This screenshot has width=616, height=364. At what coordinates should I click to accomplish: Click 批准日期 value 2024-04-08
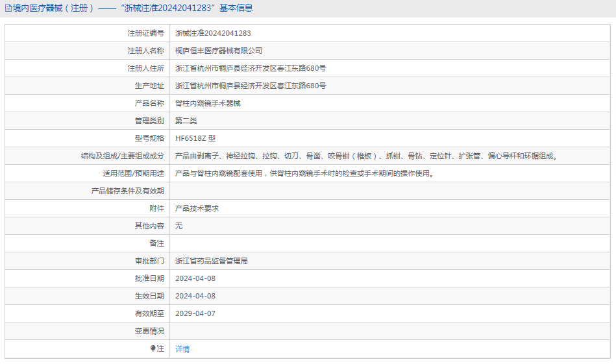195,278
